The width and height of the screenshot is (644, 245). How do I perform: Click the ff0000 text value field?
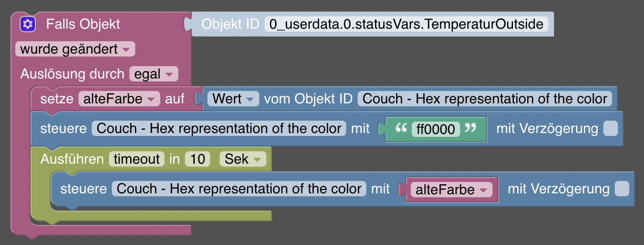tap(436, 129)
